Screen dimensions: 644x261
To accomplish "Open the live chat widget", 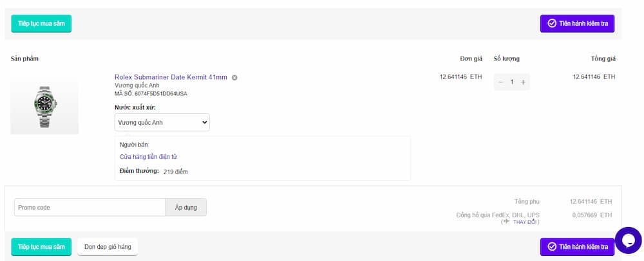I will 628,240.
